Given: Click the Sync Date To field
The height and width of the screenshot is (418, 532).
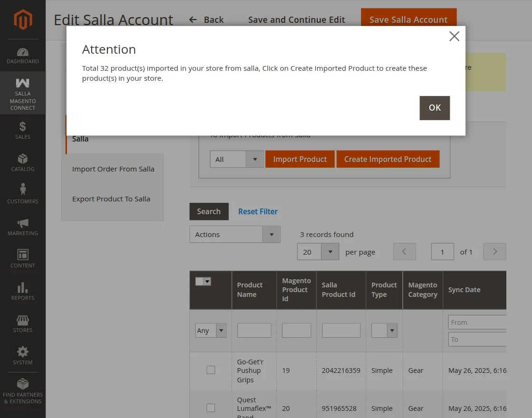Looking at the screenshot, I should [x=477, y=340].
